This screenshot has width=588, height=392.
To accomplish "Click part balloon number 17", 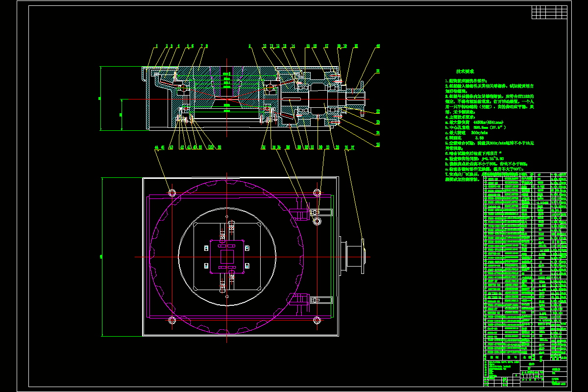I will pos(326,46).
